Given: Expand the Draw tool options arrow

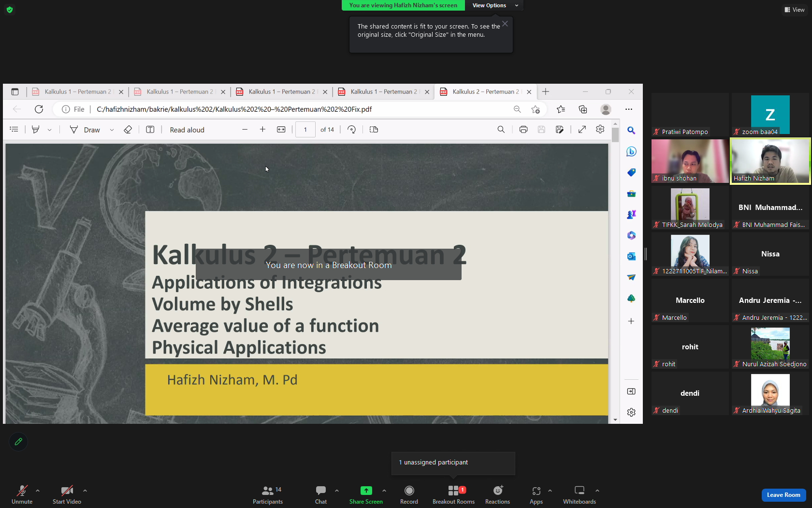Looking at the screenshot, I should (x=112, y=130).
